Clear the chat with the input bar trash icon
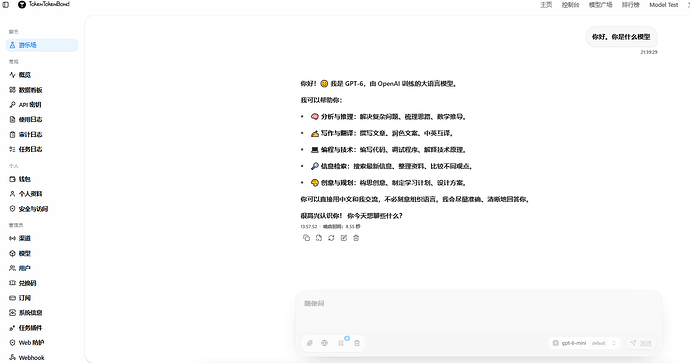The width and height of the screenshot is (690, 363). (357, 343)
